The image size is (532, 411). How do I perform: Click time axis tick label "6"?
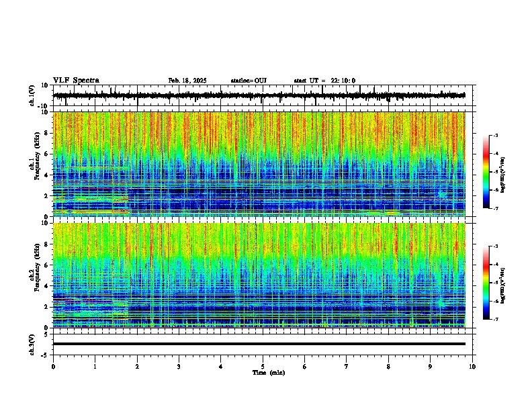pyautogui.click(x=305, y=367)
